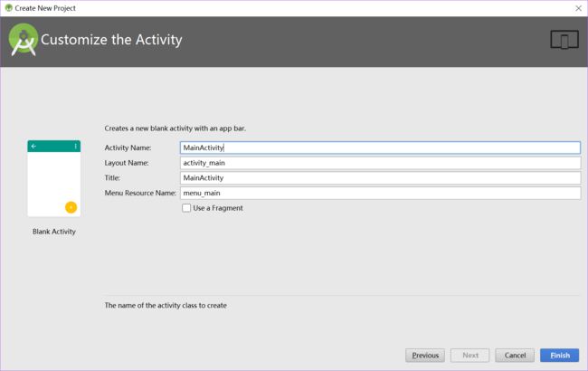Cancel the new project wizard
588x371 pixels.
515,356
